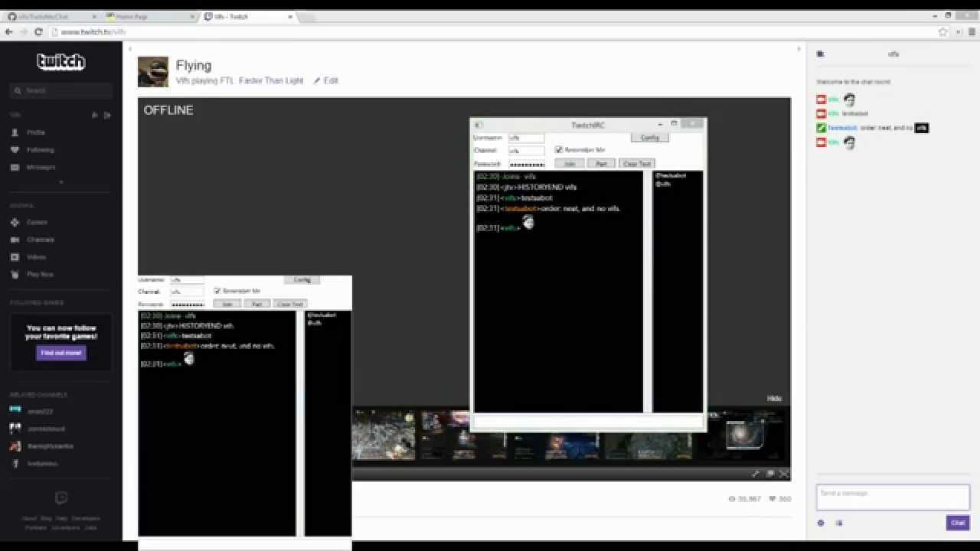Click the eye view count below player
980x551 pixels.
745,499
